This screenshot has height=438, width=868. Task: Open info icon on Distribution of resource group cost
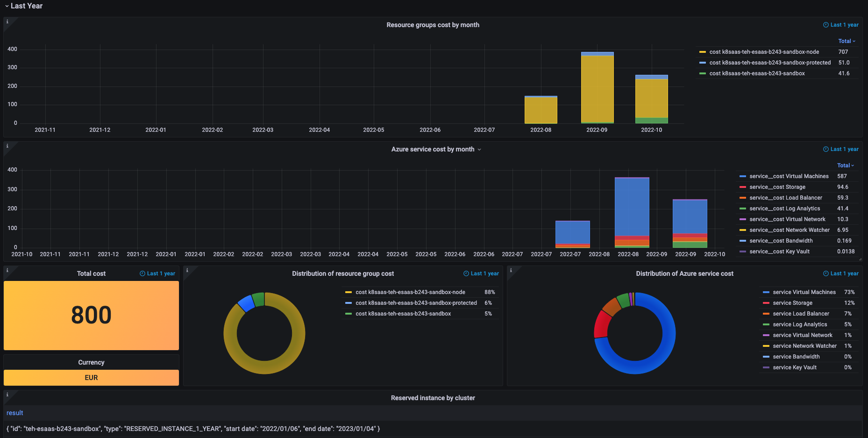pos(187,270)
